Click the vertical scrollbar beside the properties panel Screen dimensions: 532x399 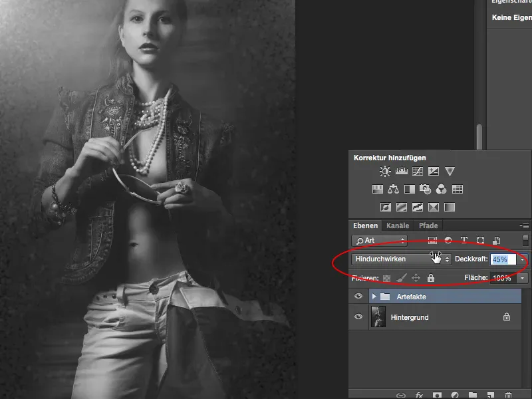tap(479, 136)
